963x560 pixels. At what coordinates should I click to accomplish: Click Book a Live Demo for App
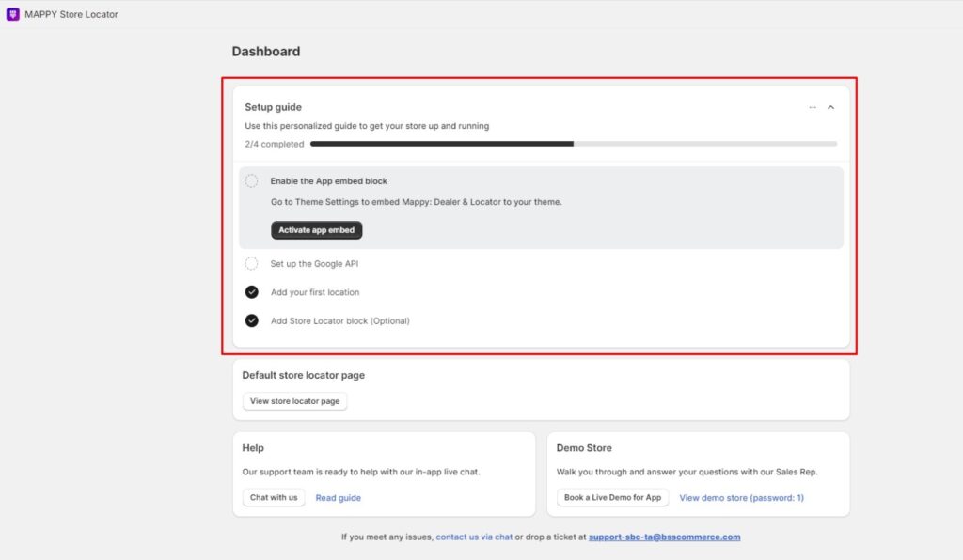(x=612, y=497)
